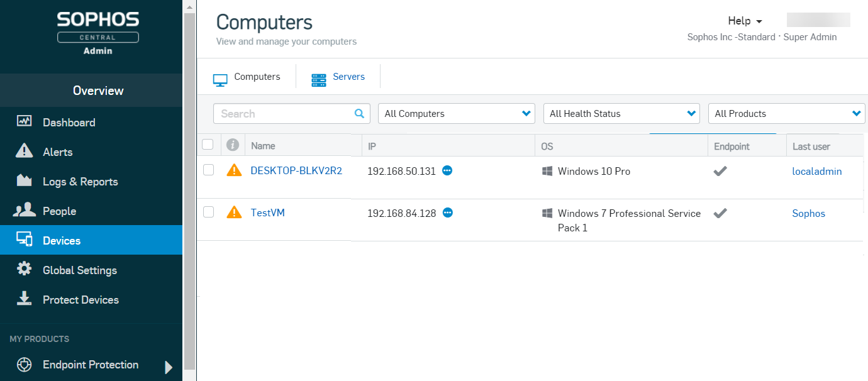Open Logs & Reports section
This screenshot has width=868, height=381.
pos(80,181)
